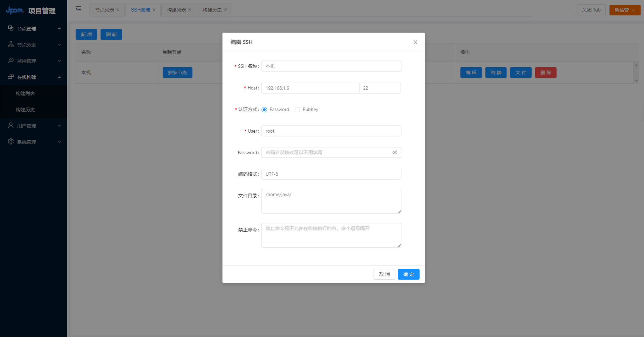Select the Password authentication radio
644x337 pixels.
click(x=264, y=110)
